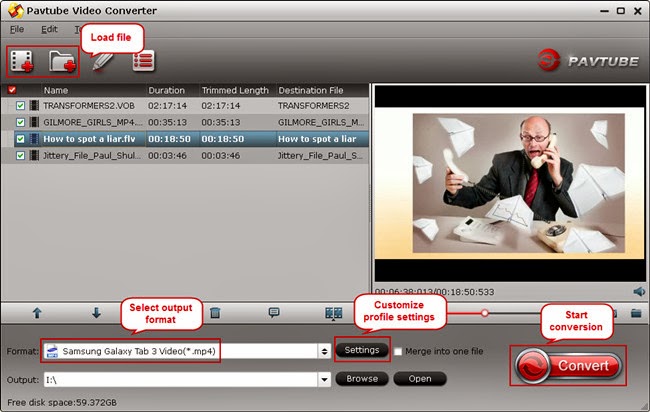Click TRANSFORMERS2 destination file cell
This screenshot has height=412, width=650.
click(x=313, y=106)
